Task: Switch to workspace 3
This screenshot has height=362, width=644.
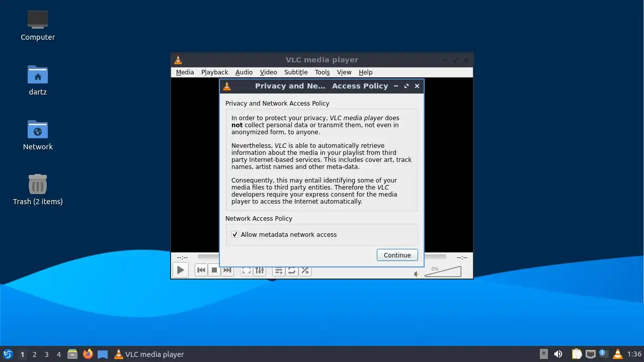Action: (x=47, y=354)
